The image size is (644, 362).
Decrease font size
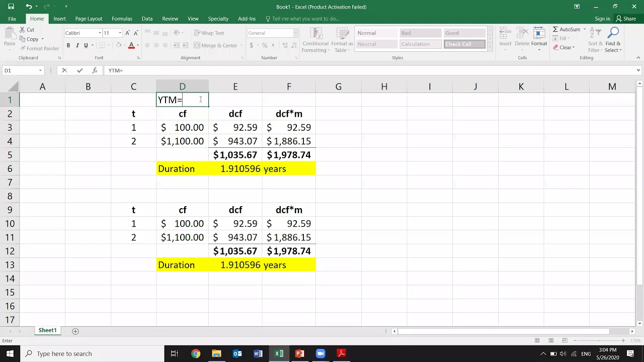click(136, 33)
